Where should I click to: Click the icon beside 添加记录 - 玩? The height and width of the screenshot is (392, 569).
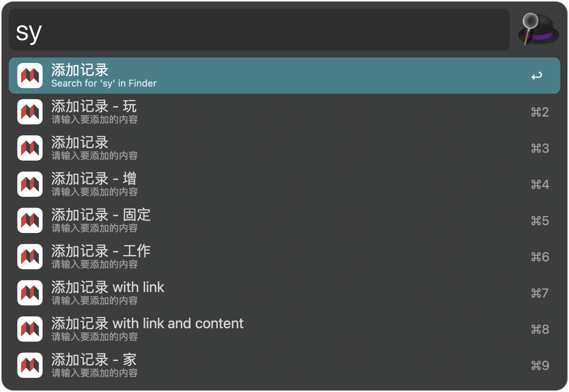click(30, 112)
